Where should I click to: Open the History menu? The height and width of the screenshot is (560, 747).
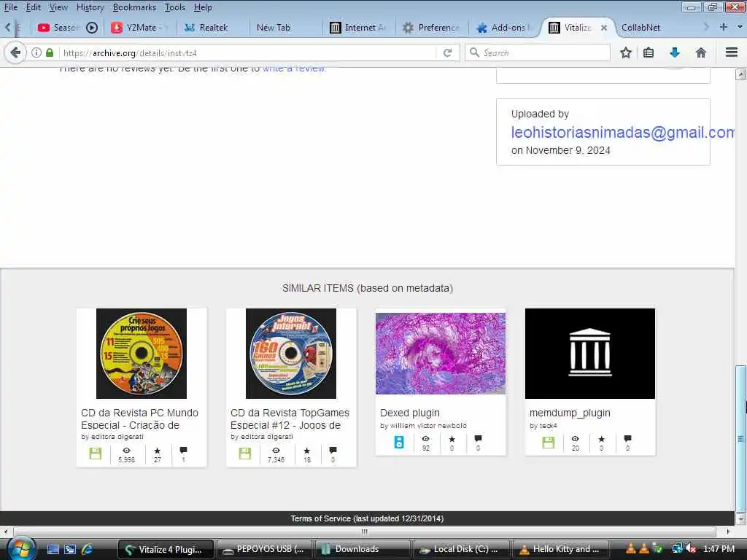90,7
